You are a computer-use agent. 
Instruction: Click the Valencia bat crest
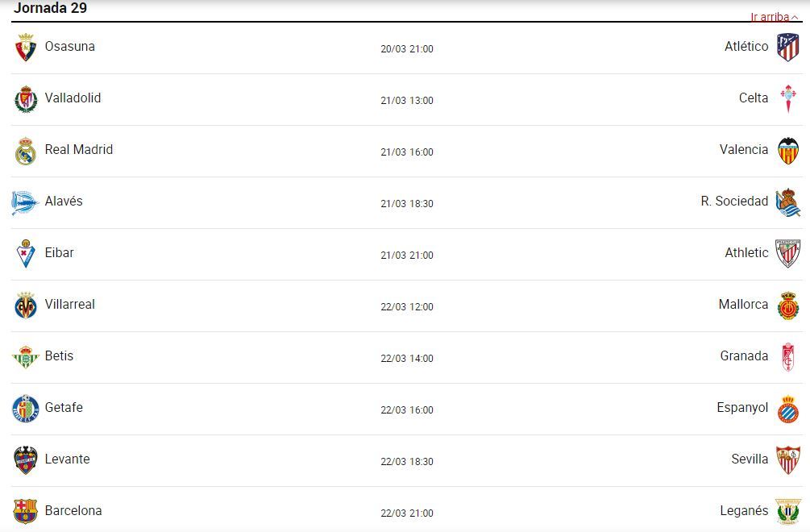(x=787, y=150)
